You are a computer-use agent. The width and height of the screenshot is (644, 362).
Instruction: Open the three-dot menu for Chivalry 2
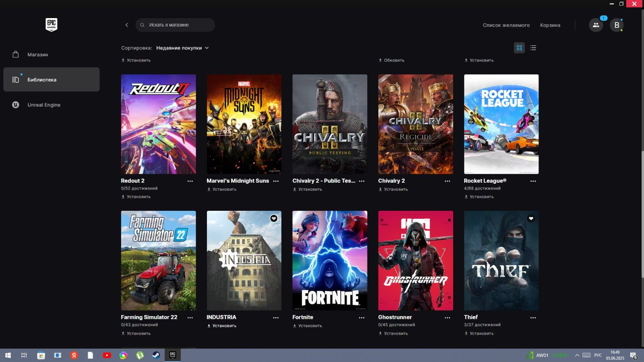(447, 181)
